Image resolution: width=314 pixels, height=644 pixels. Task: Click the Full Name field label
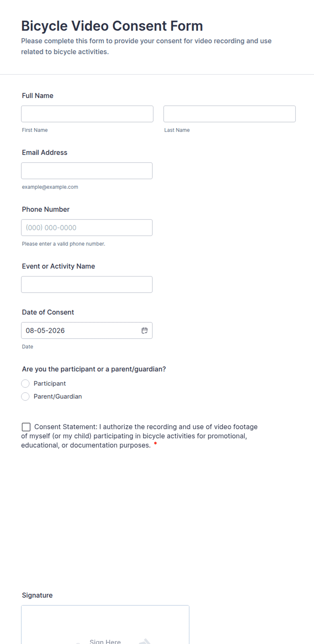coord(37,96)
